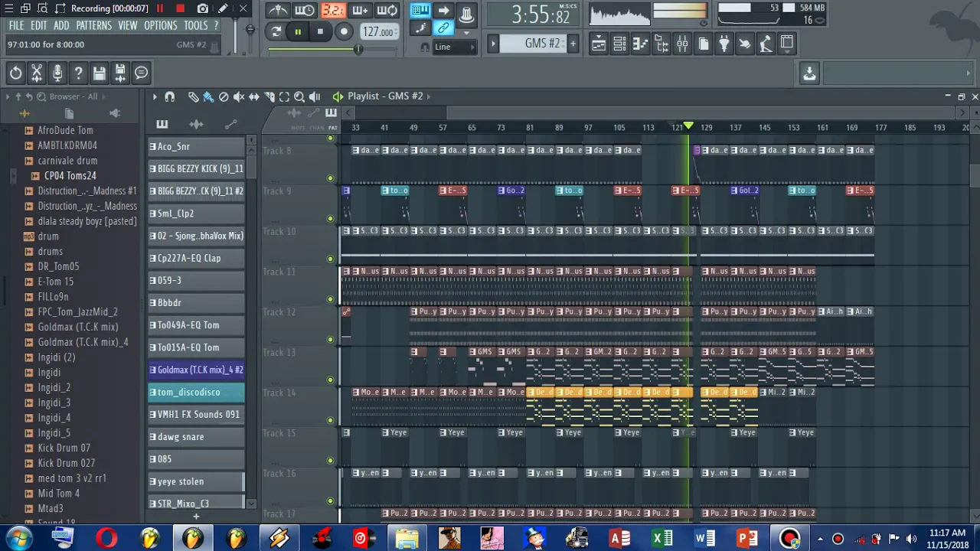Image resolution: width=980 pixels, height=551 pixels.
Task: Select the delete tool in playlist
Action: point(224,96)
